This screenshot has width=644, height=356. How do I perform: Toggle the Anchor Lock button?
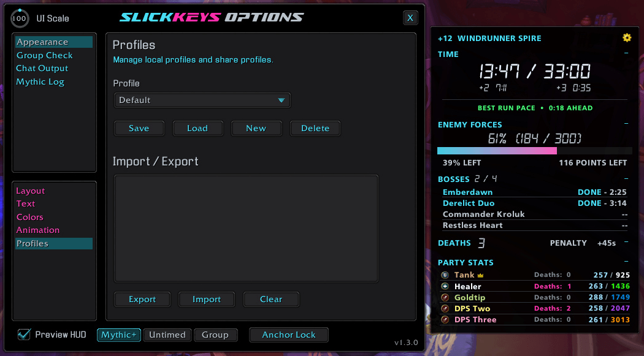tap(289, 335)
